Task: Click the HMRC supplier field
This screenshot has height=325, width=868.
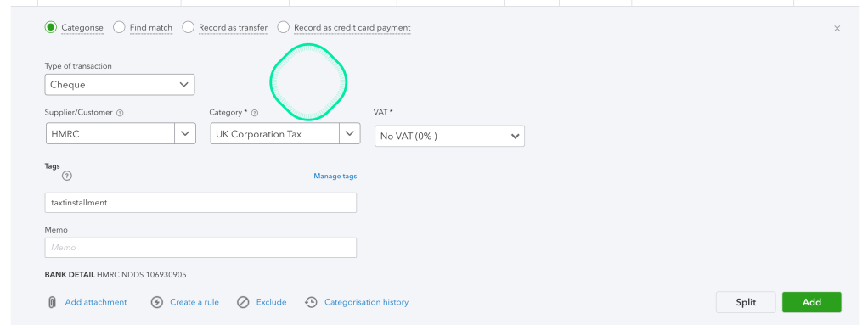Action: click(x=110, y=134)
